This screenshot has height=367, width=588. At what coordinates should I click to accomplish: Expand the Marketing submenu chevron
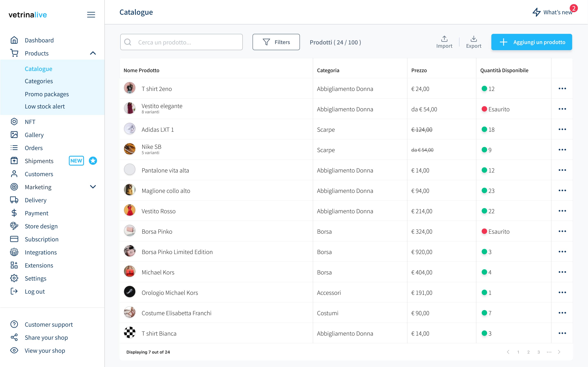tap(93, 187)
